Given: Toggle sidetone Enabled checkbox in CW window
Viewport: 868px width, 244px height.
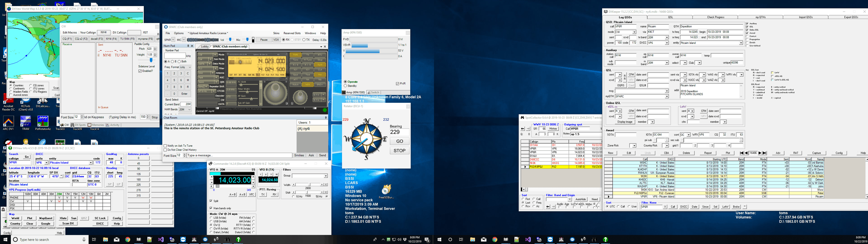Looking at the screenshot, I should (140, 71).
